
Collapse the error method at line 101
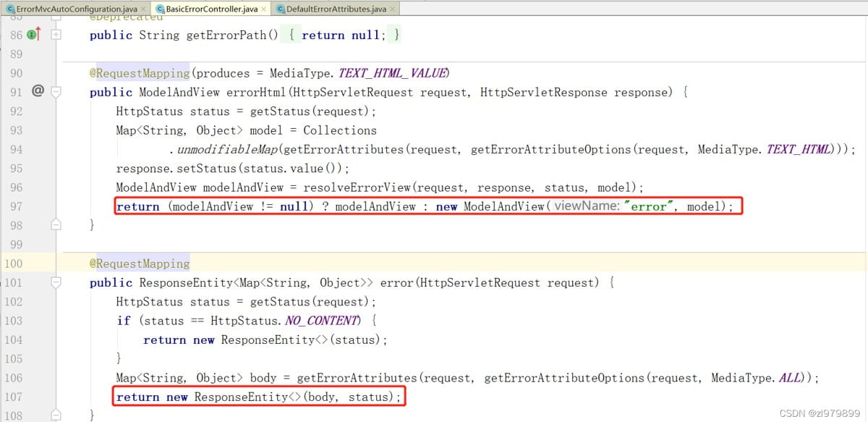click(x=56, y=283)
